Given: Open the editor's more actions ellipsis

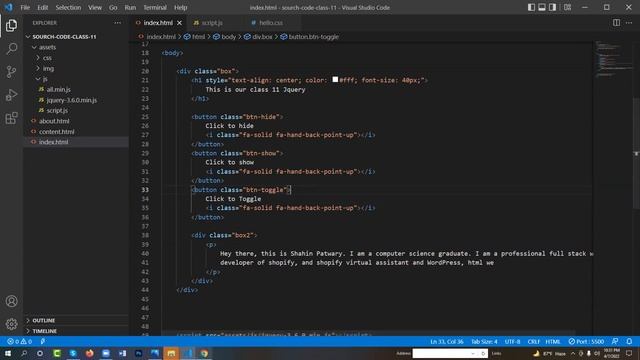Looking at the screenshot, I should (629, 23).
